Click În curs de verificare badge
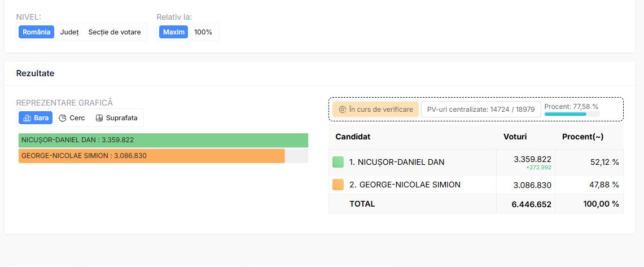Screen dimensions: 644x267 click(x=375, y=110)
